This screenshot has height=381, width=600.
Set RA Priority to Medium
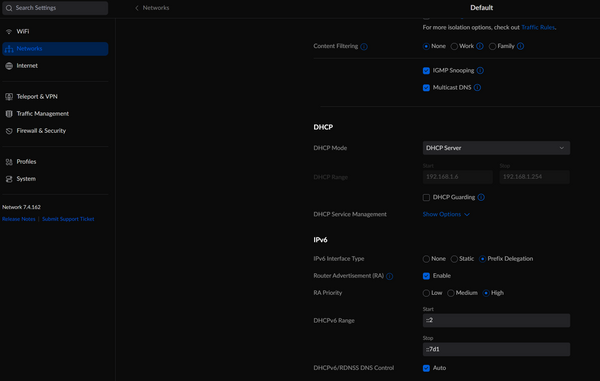(451, 293)
